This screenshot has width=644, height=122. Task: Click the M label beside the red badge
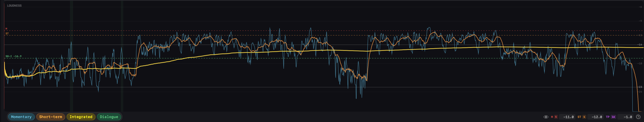click(x=552, y=117)
